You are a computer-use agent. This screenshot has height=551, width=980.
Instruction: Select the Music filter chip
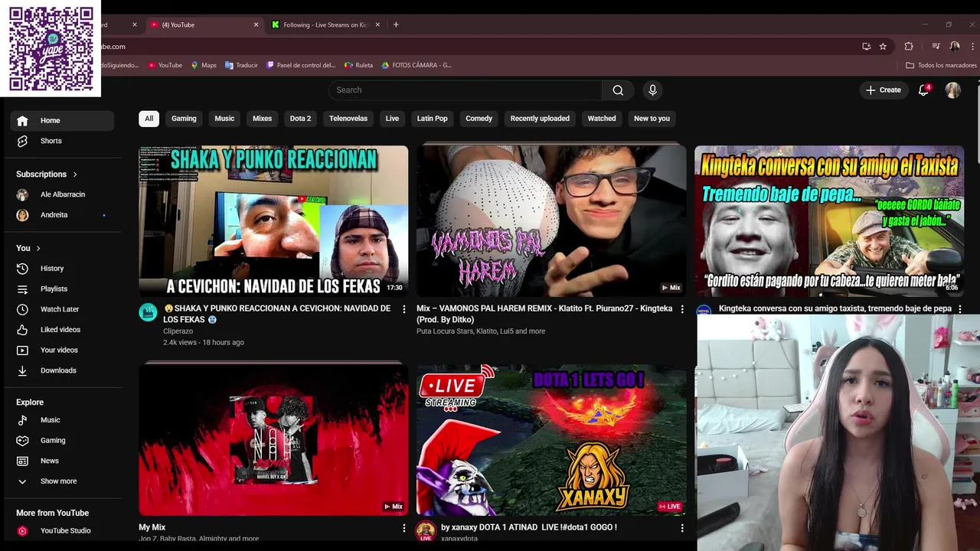pyautogui.click(x=224, y=119)
